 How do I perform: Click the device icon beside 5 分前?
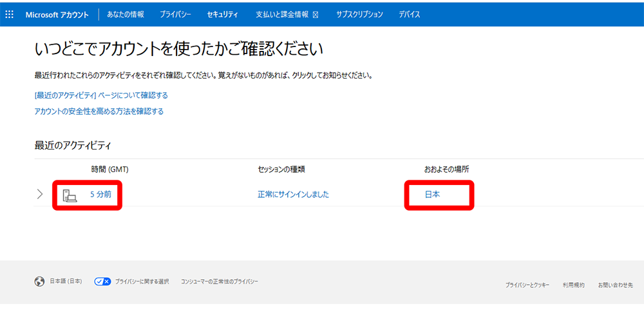click(70, 196)
